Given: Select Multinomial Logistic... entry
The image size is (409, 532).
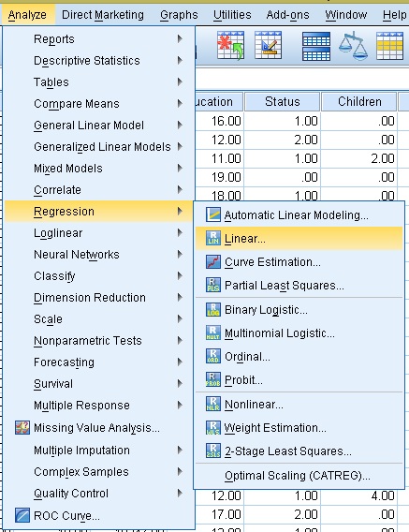Looking at the screenshot, I should point(299,332).
